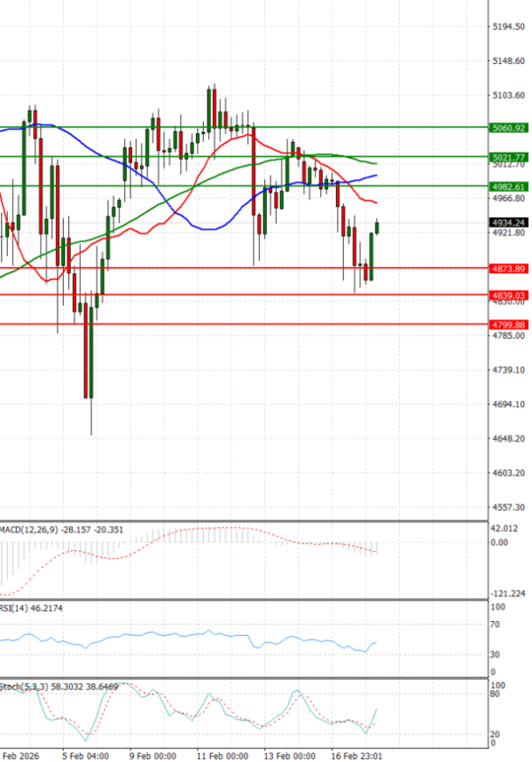Select the 4799.88 red level label
This screenshot has width=532, height=762.
[508, 325]
